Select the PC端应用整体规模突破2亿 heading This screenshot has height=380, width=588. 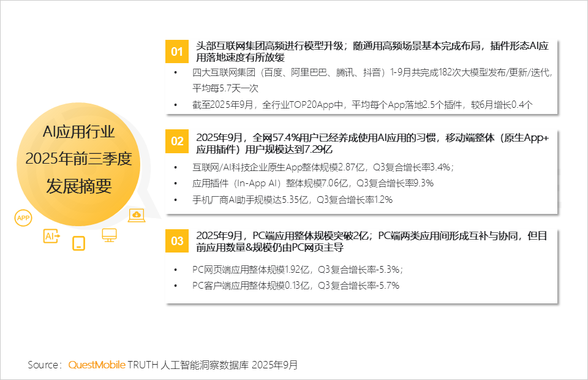tap(371, 241)
